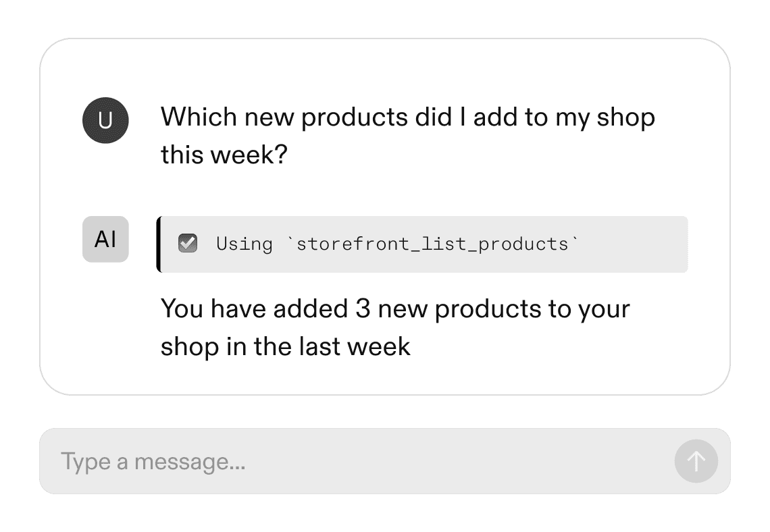Expand the "Using storefront_list_products" tool block
This screenshot has height=532, width=770.
(423, 244)
